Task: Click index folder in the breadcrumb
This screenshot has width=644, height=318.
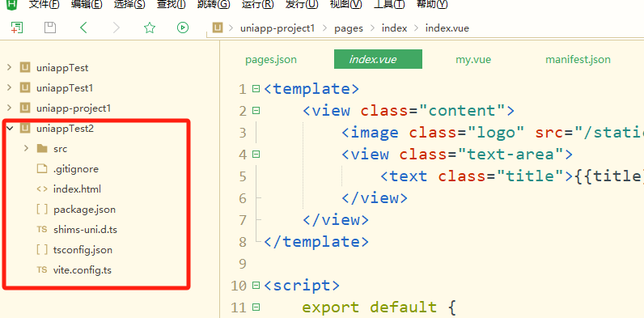Action: tap(394, 28)
